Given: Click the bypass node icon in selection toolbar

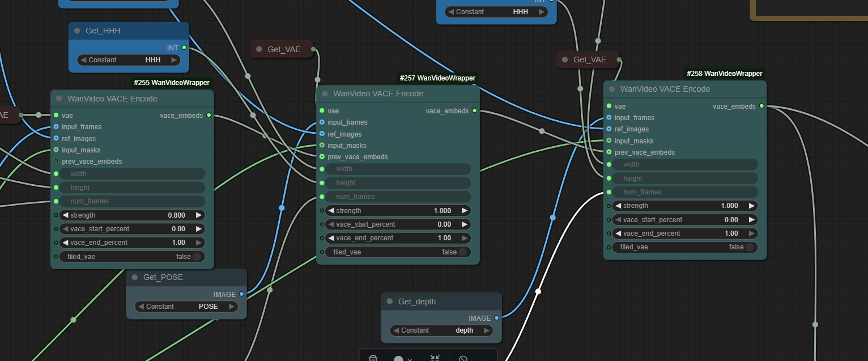Looking at the screenshot, I should click(x=463, y=359).
